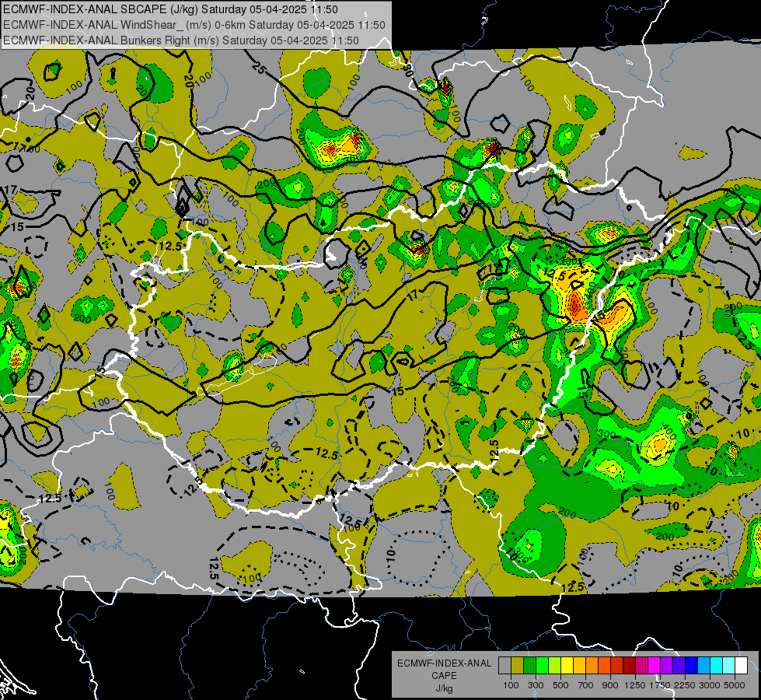The height and width of the screenshot is (700, 761).
Task: Select the white legend swatch
Action: 741,666
